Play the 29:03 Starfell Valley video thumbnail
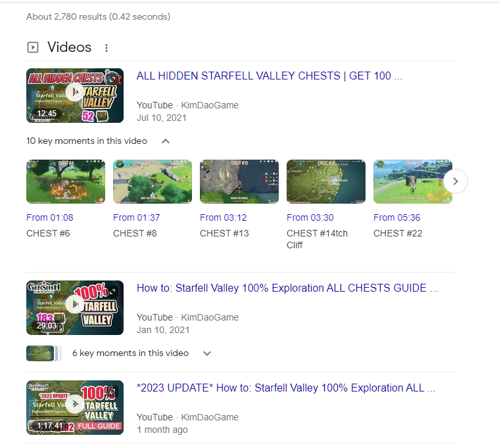This screenshot has width=499, height=448. (75, 307)
